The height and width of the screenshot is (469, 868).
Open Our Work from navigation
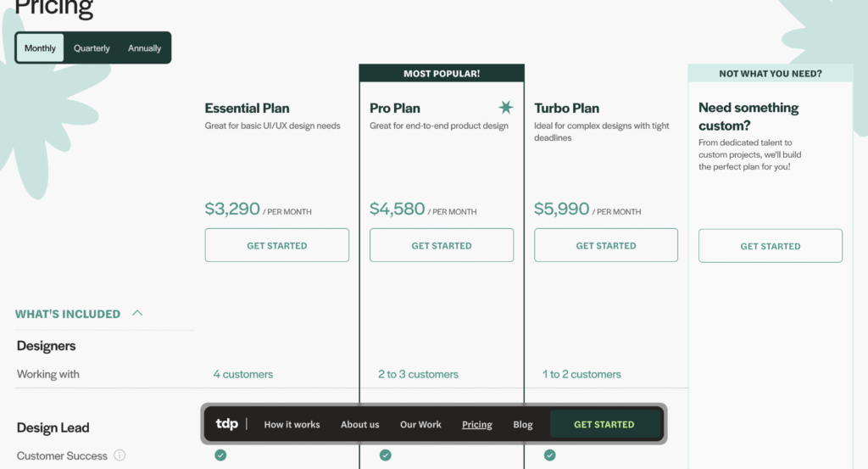click(x=420, y=425)
